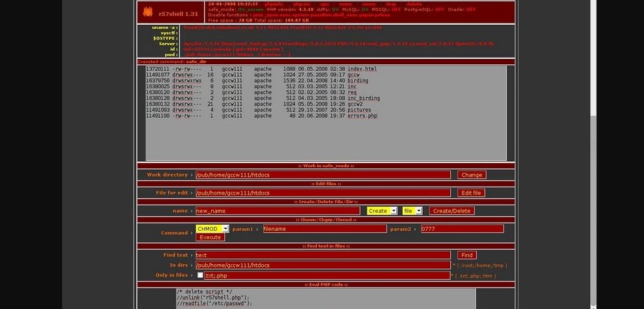Open the CHMOD command dropdown

click(212, 229)
